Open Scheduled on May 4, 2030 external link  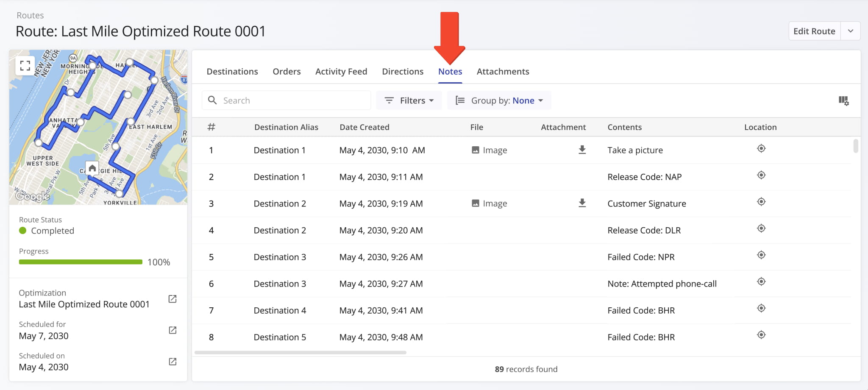(x=172, y=362)
